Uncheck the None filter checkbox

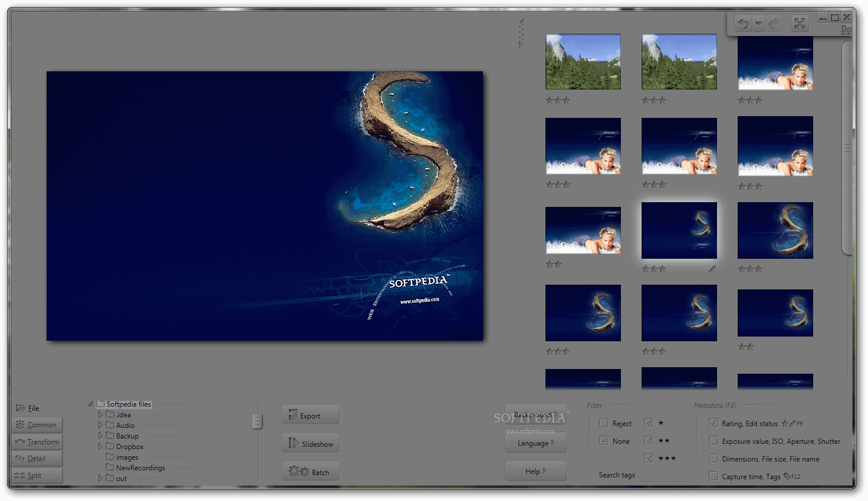pos(604,440)
